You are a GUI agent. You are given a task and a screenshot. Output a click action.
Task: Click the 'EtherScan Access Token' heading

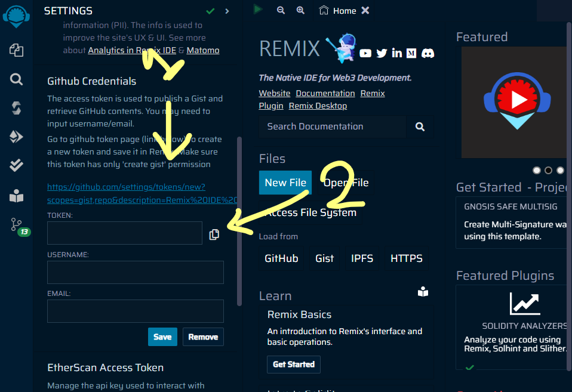106,368
